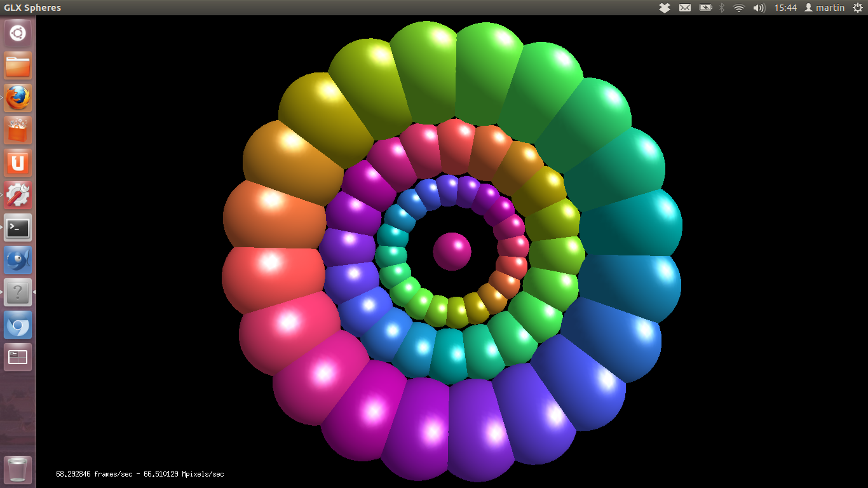868x488 pixels.
Task: Click the 15:44 clock to show calendar
Action: pos(785,8)
